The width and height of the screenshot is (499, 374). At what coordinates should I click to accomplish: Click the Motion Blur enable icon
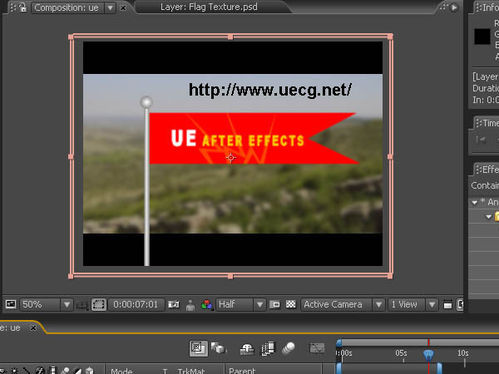coord(288,348)
